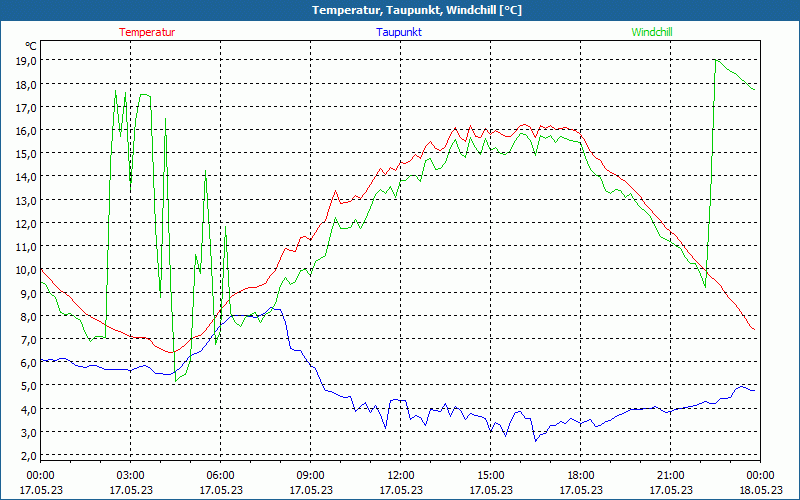Click the red Temperatur legend label
This screenshot has height=500, width=800.
point(147,32)
